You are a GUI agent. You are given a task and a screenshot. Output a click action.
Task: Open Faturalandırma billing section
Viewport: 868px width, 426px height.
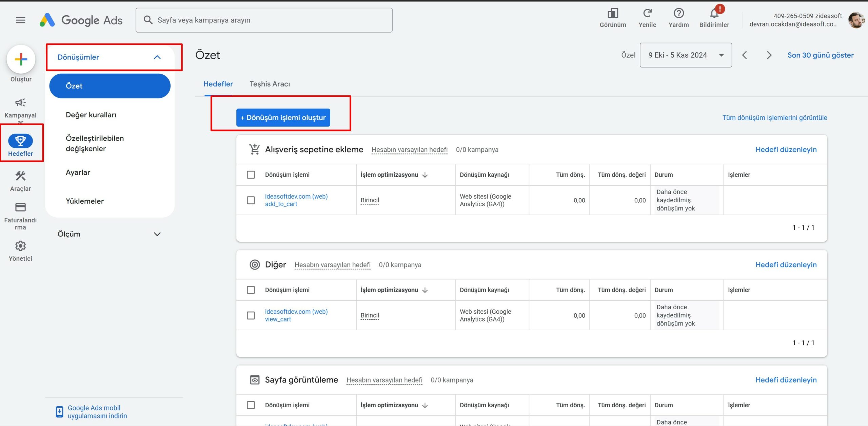20,217
